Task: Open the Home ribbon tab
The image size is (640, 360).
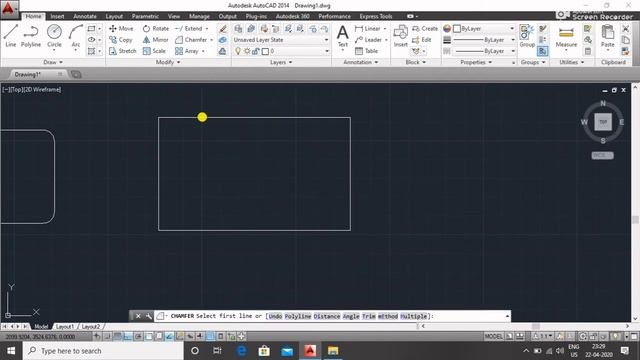Action: pyautogui.click(x=33, y=16)
